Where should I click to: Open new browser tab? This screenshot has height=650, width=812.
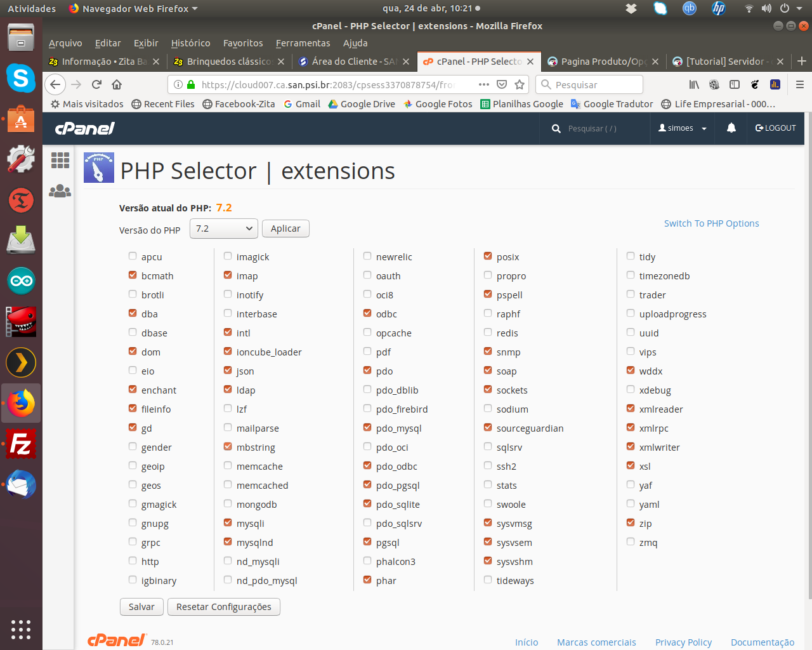pyautogui.click(x=802, y=61)
